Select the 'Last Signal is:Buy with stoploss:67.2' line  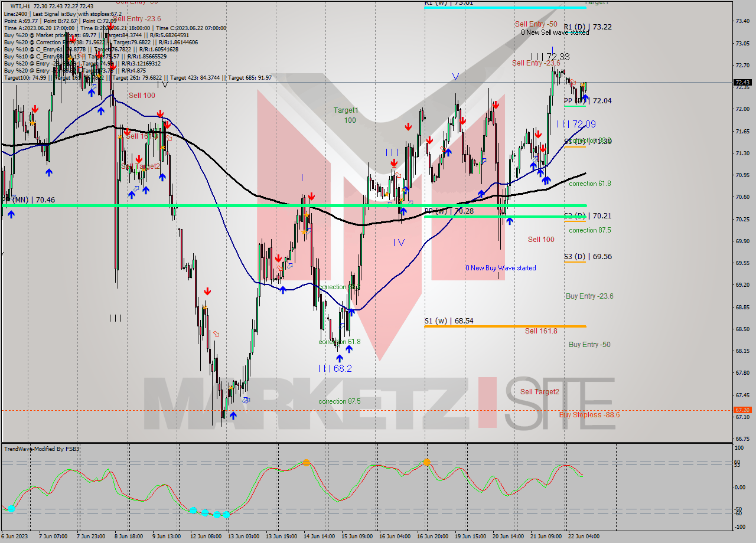pyautogui.click(x=76, y=14)
